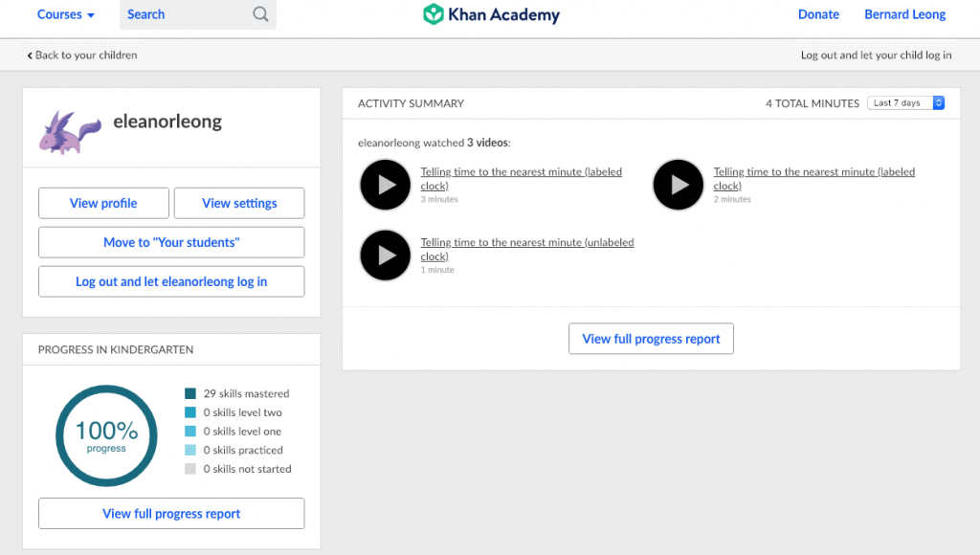The height and width of the screenshot is (555, 980).
Task: Click the 'PROGRESS IN KINDERGARTEN' heading
Action: tap(116, 350)
